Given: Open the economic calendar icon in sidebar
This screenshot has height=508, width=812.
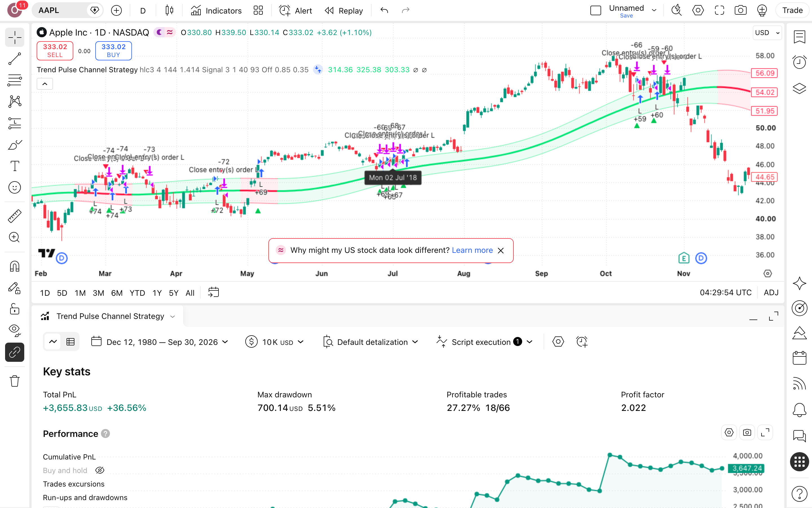Looking at the screenshot, I should point(800,358).
